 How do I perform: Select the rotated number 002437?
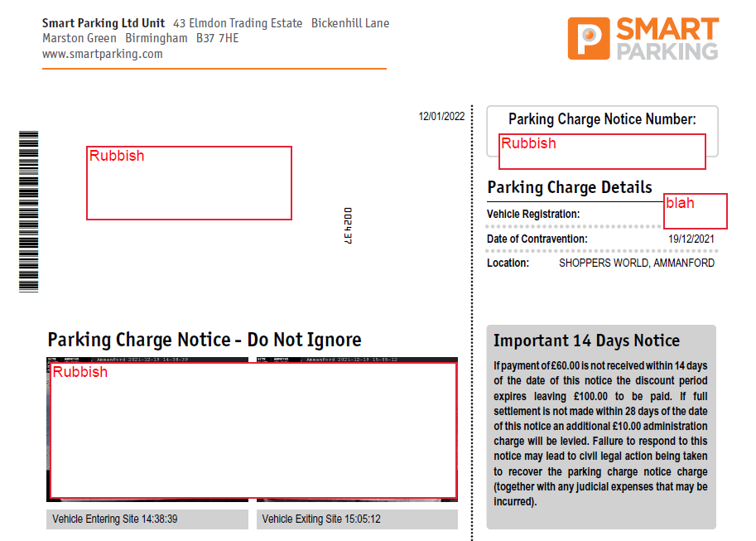348,226
